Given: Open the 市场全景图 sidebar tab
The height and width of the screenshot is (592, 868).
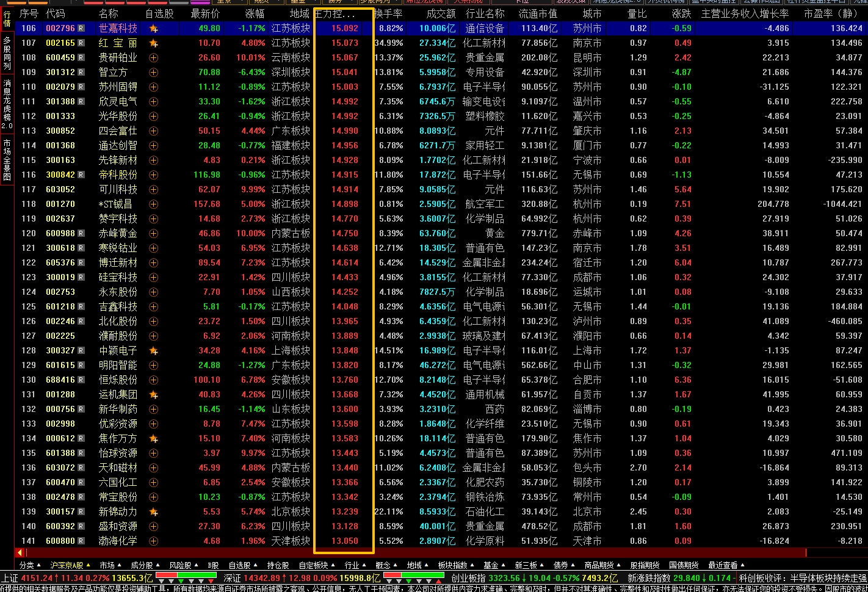Looking at the screenshot, I should pyautogui.click(x=7, y=159).
